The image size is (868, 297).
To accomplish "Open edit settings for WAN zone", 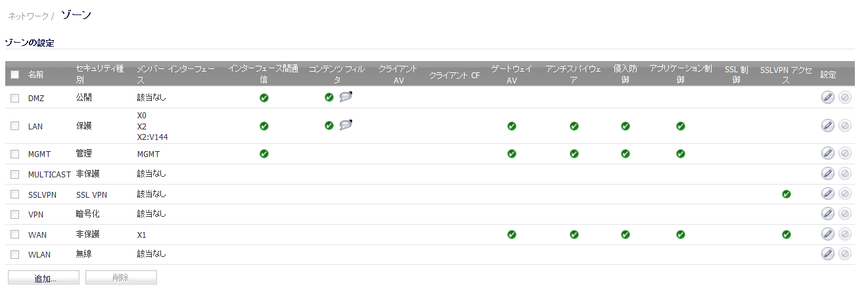I will coord(828,235).
